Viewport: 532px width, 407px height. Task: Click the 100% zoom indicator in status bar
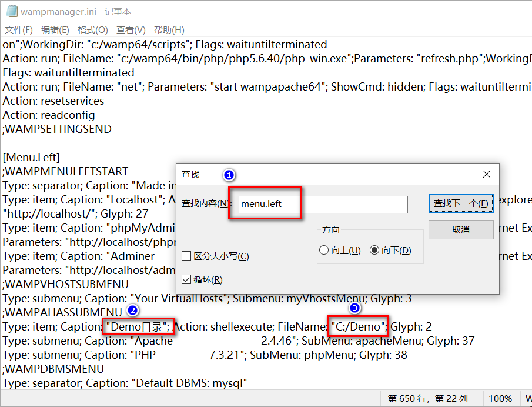pyautogui.click(x=500, y=398)
